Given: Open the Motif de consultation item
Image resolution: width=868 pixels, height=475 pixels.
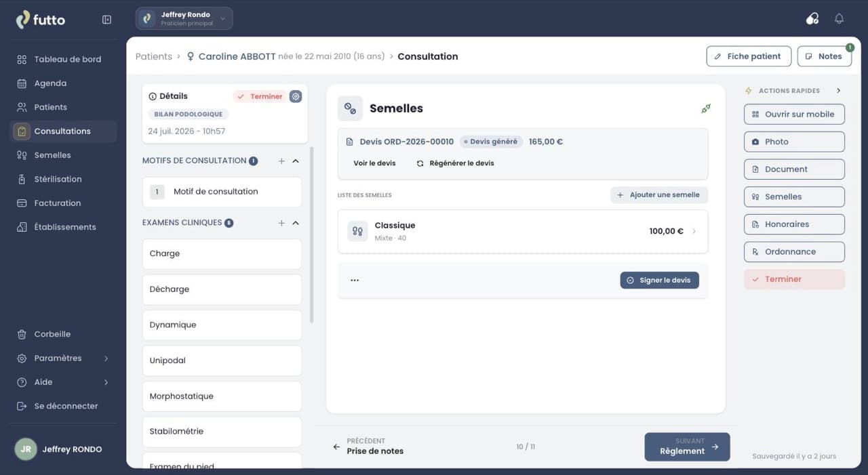Looking at the screenshot, I should 222,192.
